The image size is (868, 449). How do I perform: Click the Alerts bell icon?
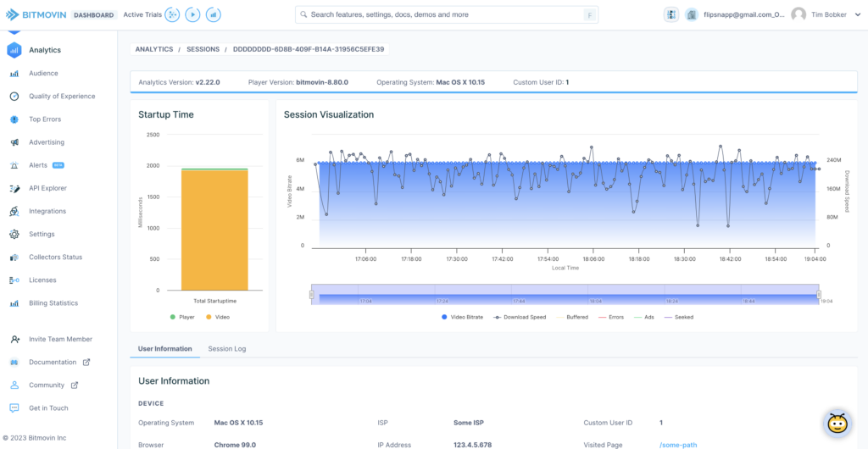click(14, 165)
